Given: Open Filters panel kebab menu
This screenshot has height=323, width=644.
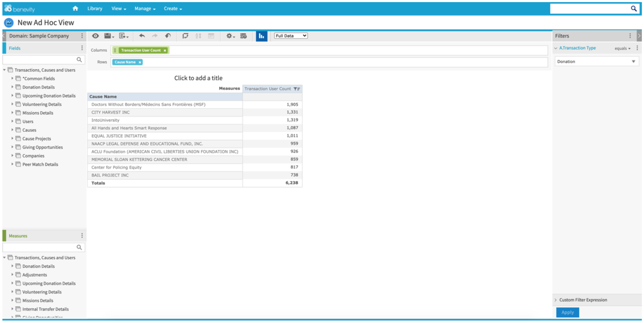Looking at the screenshot, I should click(630, 36).
